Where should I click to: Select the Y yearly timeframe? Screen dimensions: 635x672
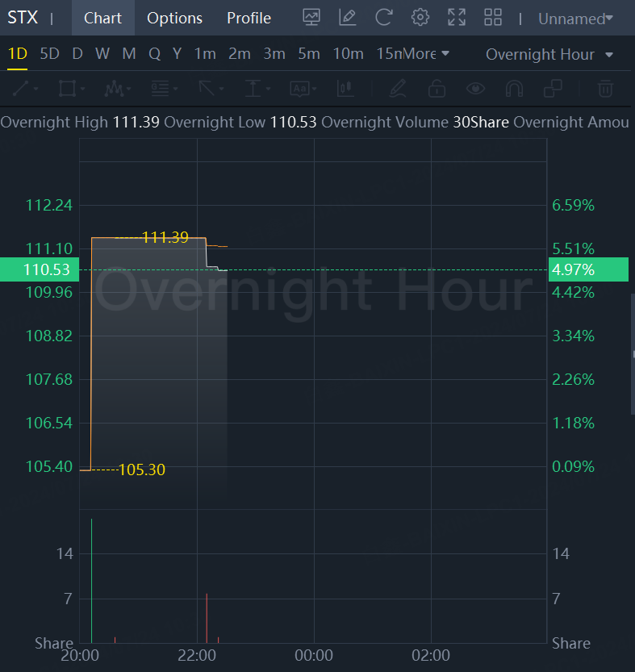[x=177, y=53]
